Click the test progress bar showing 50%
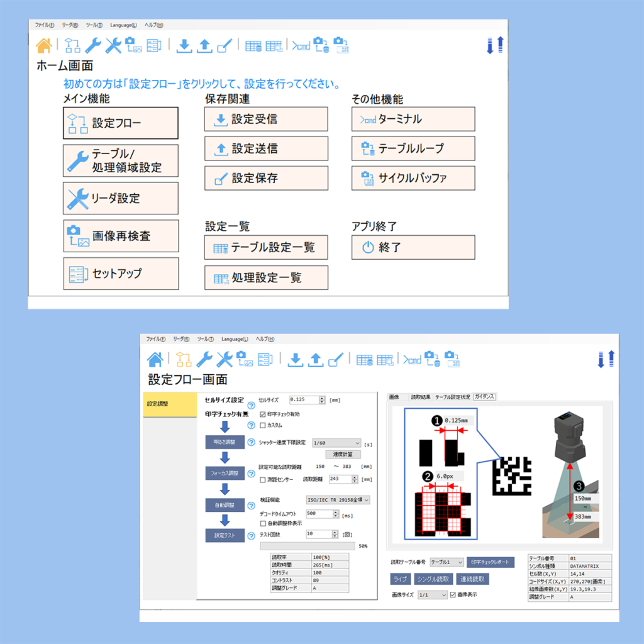 pos(307,546)
